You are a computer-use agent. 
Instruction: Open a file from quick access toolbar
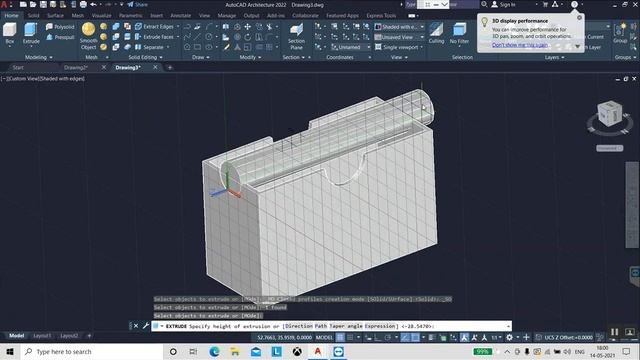(x=33, y=4)
